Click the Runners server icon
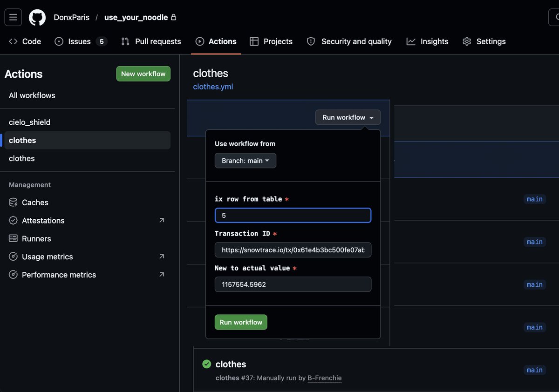 pyautogui.click(x=13, y=239)
